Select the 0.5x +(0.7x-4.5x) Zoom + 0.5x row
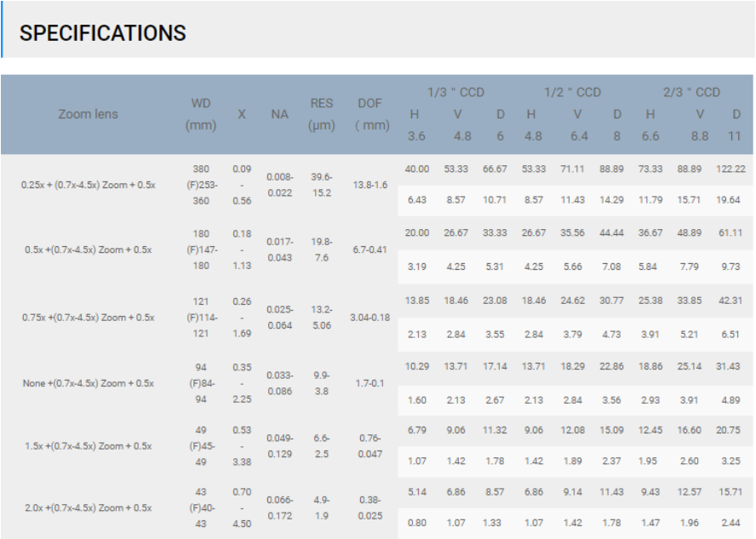Screen dimensions: 756x539 click(88, 249)
